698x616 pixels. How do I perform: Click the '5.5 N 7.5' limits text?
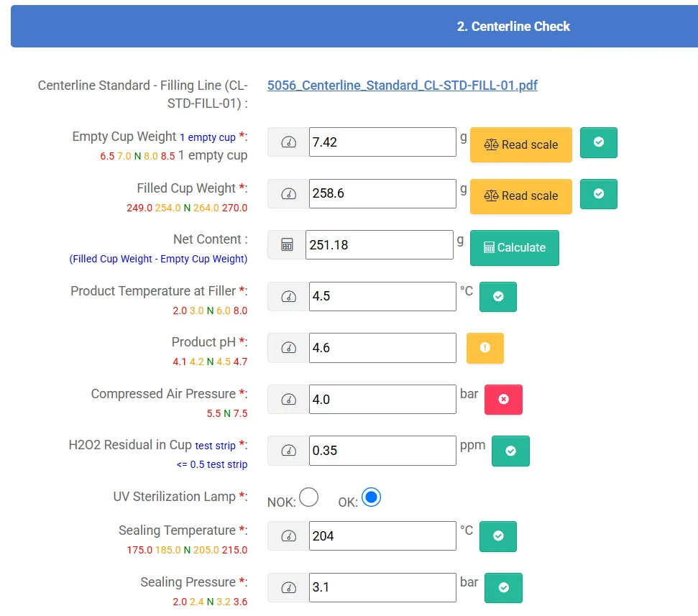[227, 413]
